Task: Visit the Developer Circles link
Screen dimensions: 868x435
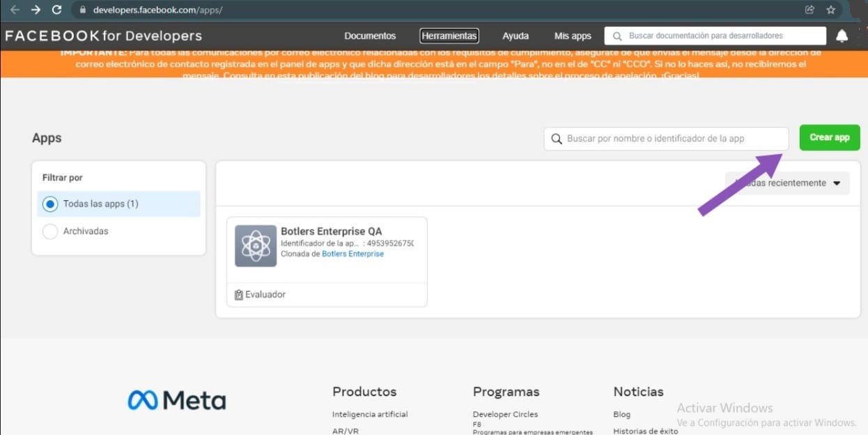Action: (x=505, y=414)
